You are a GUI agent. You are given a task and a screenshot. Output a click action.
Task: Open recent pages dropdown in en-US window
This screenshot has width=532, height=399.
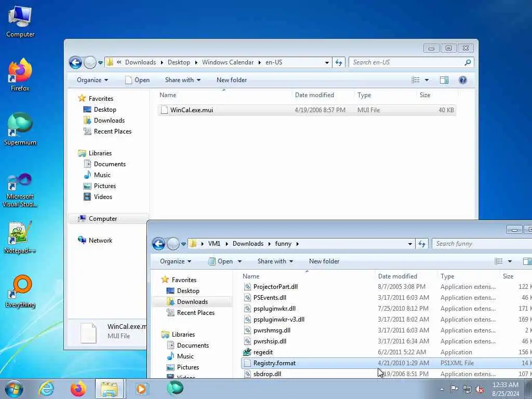pos(100,63)
